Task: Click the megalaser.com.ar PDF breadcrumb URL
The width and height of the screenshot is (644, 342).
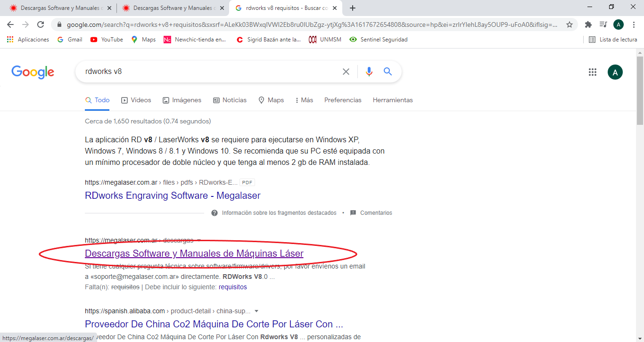Action: (x=160, y=182)
